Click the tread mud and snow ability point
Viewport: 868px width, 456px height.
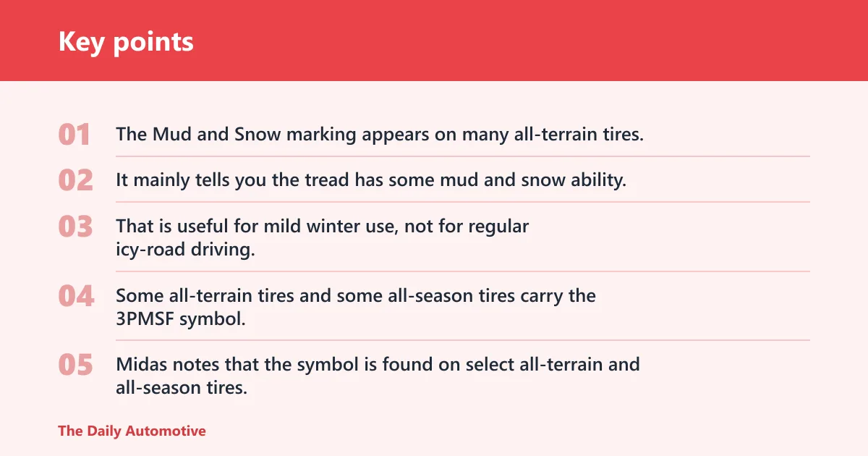click(371, 180)
